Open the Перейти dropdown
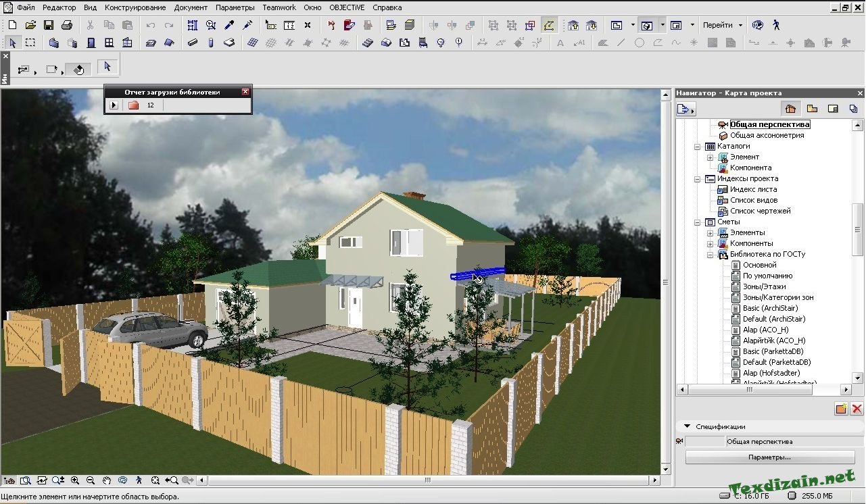866x504 pixels. 723,25
